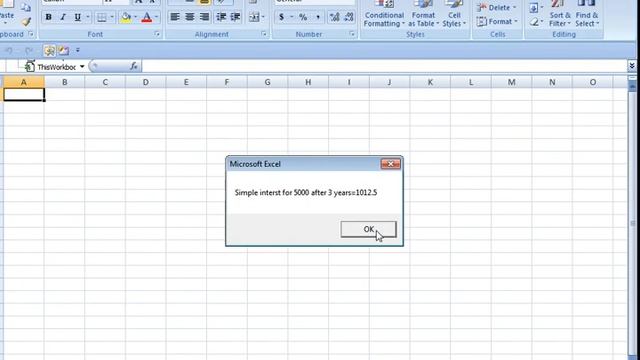Select column D header
This screenshot has width=640, height=360.
[145, 82]
